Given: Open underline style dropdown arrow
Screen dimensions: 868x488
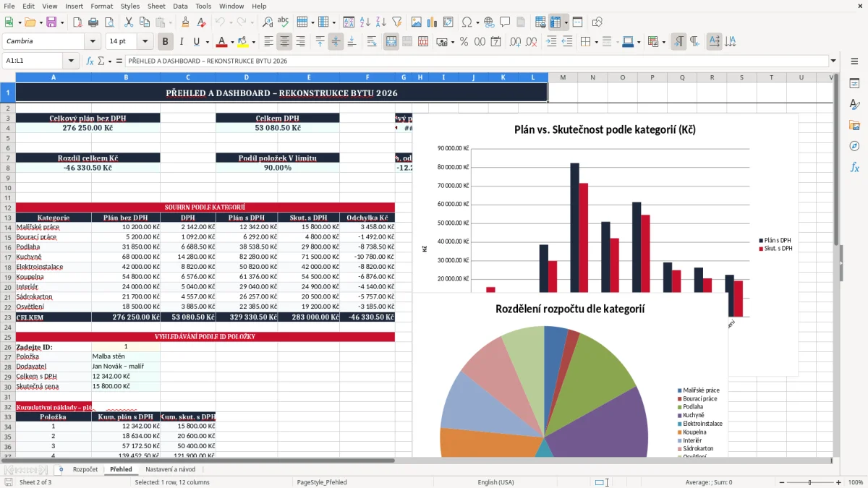Looking at the screenshot, I should (207, 42).
